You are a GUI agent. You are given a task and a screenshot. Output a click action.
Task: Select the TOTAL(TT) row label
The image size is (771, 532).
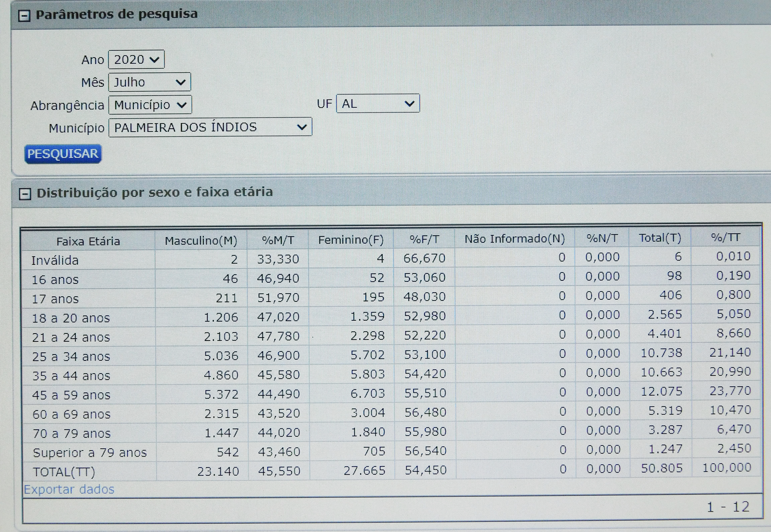pyautogui.click(x=64, y=472)
